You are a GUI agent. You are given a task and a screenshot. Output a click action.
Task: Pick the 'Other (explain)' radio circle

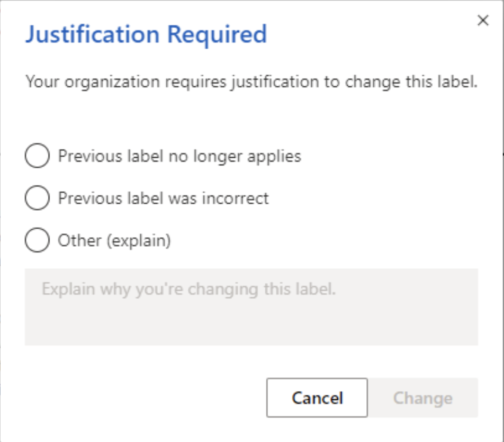pyautogui.click(x=37, y=240)
